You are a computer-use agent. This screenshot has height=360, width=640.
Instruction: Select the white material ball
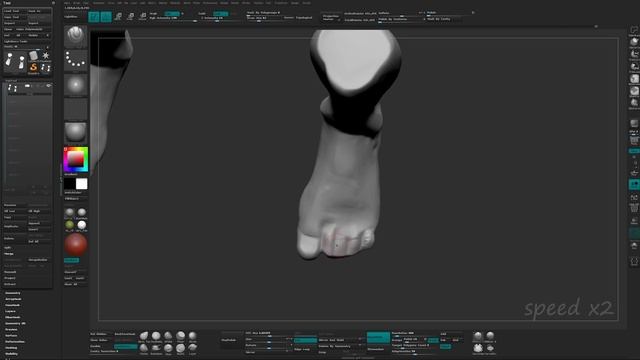point(82,225)
